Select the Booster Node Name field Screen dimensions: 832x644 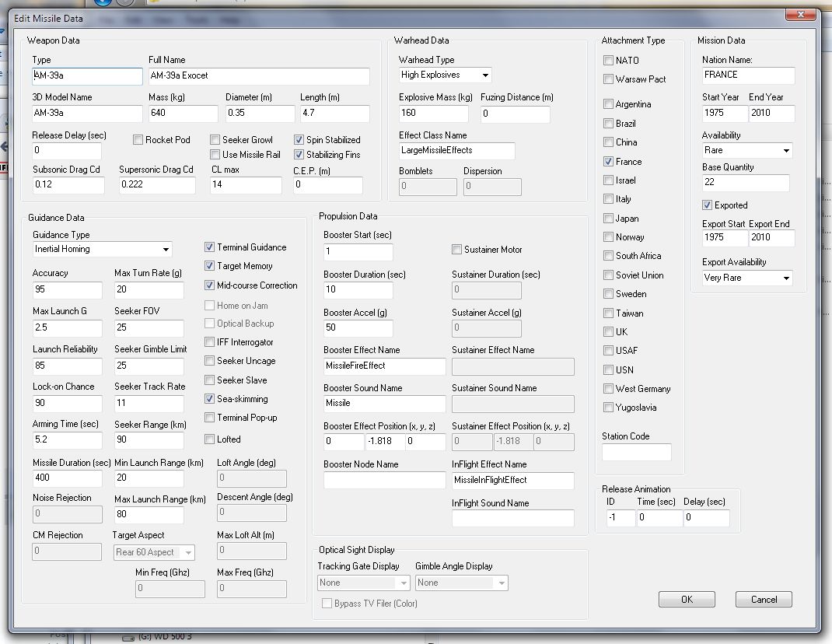pyautogui.click(x=385, y=481)
